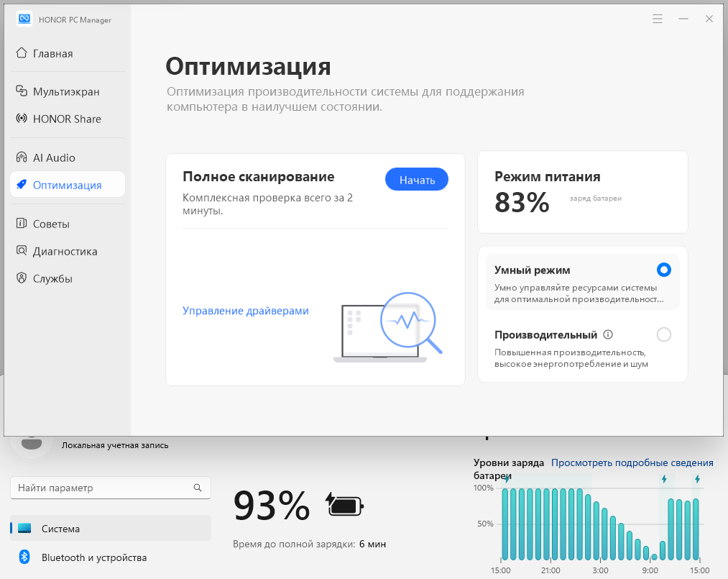Open the Советы section
Image resolution: width=728 pixels, height=579 pixels.
(68, 224)
